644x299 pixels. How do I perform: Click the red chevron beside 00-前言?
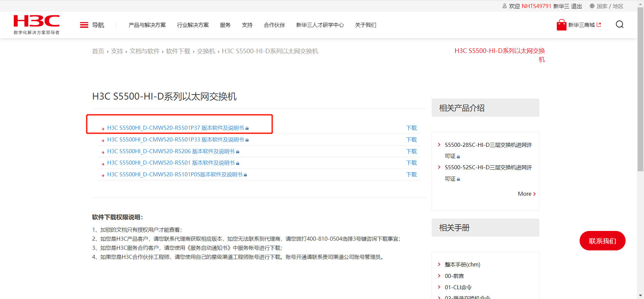coord(439,276)
